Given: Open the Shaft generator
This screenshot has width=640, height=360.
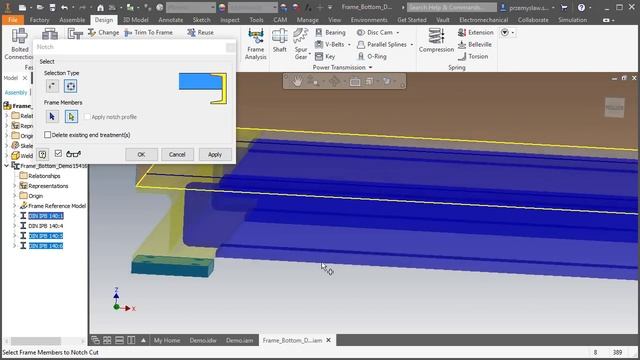Looking at the screenshot, I should pos(280,41).
